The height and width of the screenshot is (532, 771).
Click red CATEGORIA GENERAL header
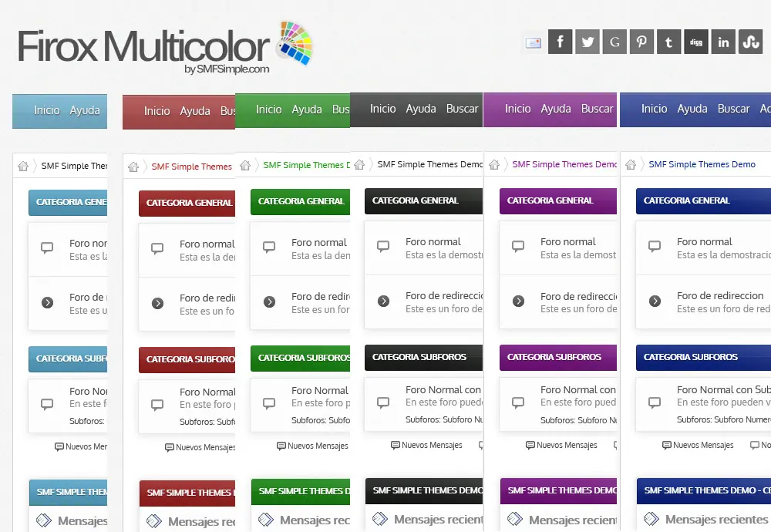(x=187, y=203)
